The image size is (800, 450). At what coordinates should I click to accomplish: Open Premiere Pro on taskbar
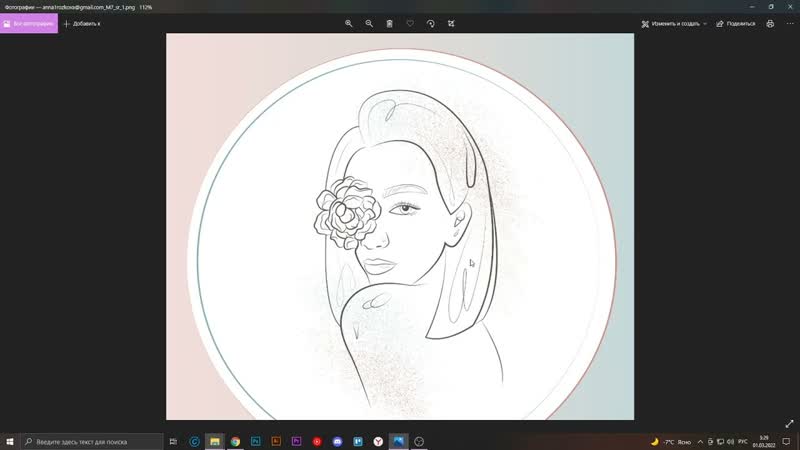(x=296, y=441)
